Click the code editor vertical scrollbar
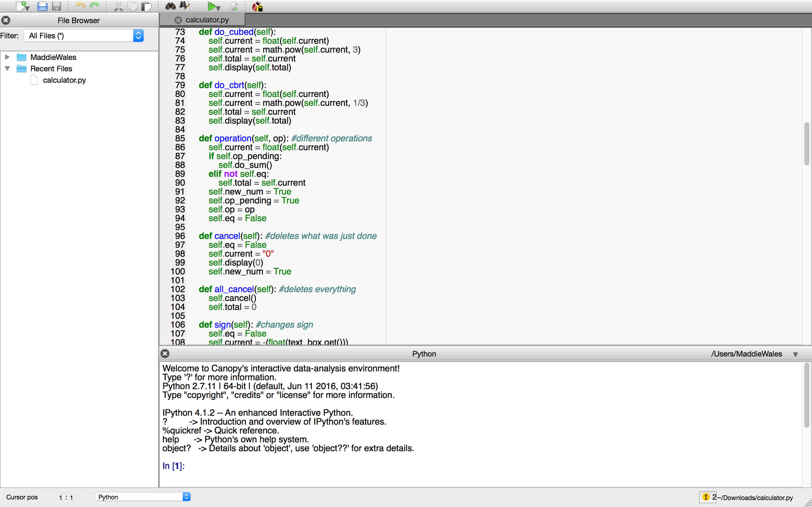Viewport: 812px width, 507px height. pyautogui.click(x=807, y=144)
